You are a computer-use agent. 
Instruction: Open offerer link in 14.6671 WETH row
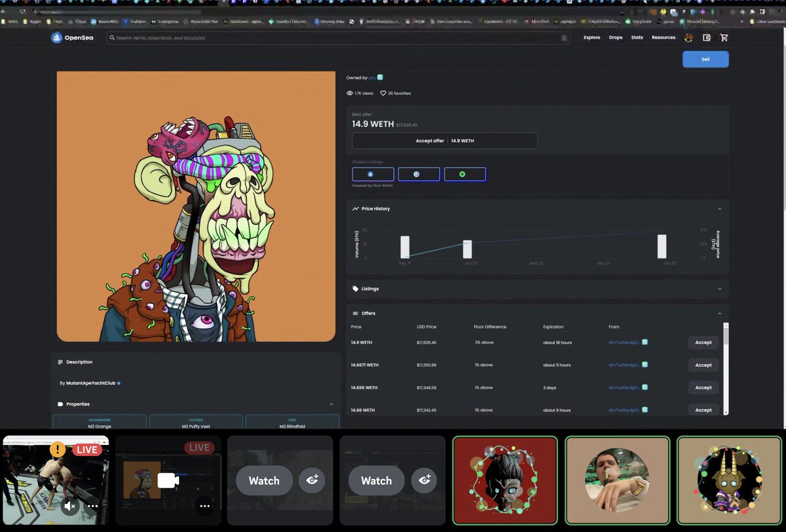coord(624,365)
